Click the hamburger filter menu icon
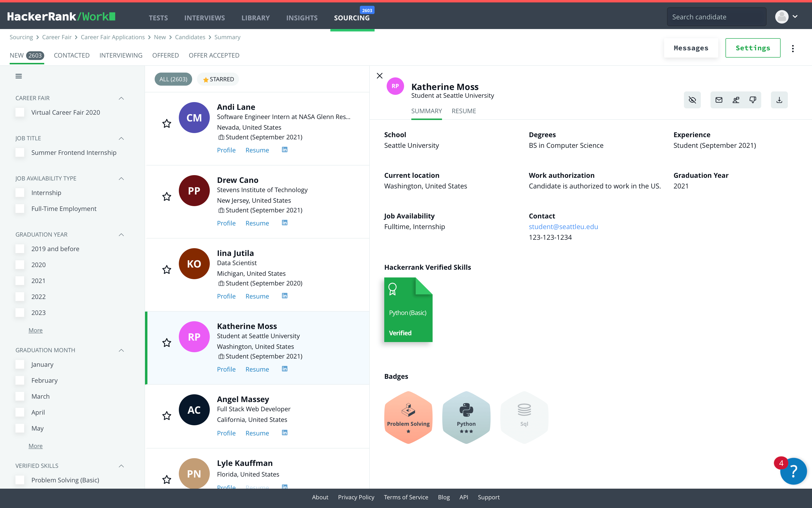The width and height of the screenshot is (812, 508). click(19, 76)
